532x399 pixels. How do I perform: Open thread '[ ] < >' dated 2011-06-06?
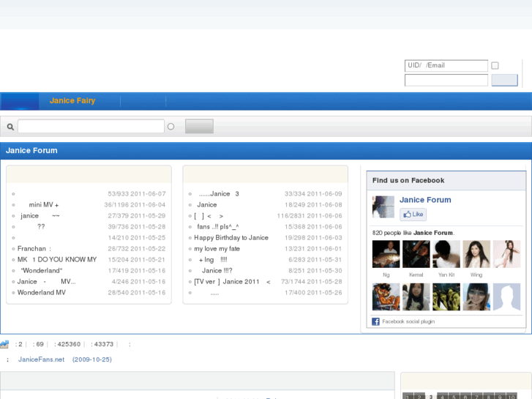(209, 216)
